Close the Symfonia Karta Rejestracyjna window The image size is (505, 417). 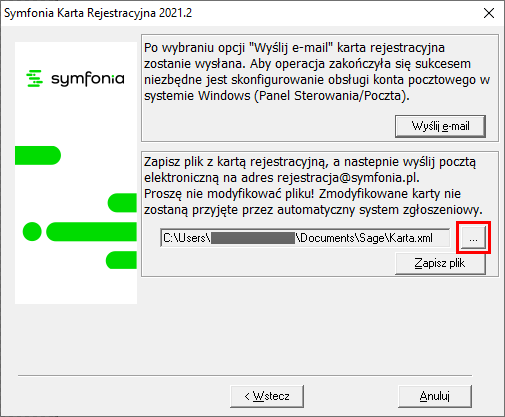tap(489, 13)
